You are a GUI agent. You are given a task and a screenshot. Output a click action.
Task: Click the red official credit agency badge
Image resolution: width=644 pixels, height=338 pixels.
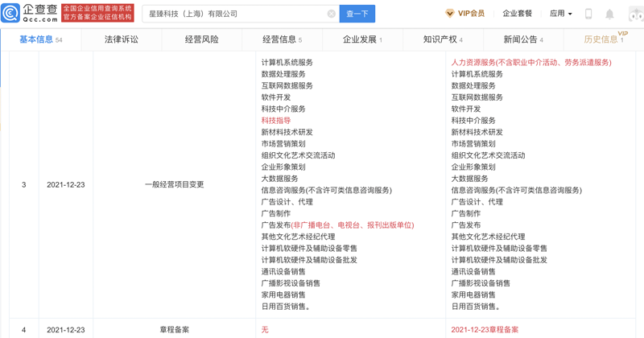pos(98,13)
